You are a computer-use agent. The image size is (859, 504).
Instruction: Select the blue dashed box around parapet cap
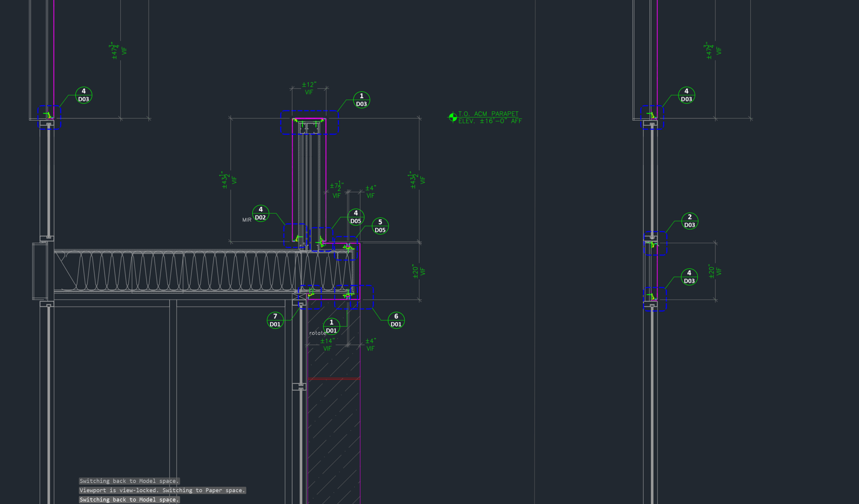click(309, 122)
